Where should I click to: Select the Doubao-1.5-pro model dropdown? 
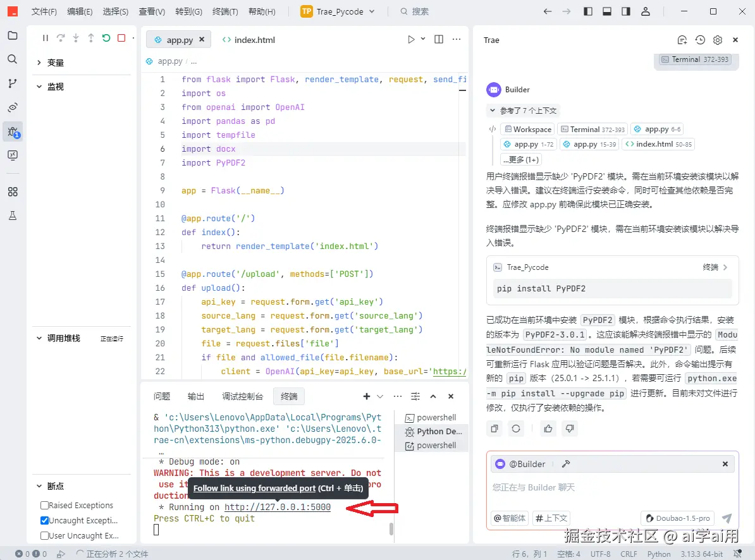[x=678, y=518]
